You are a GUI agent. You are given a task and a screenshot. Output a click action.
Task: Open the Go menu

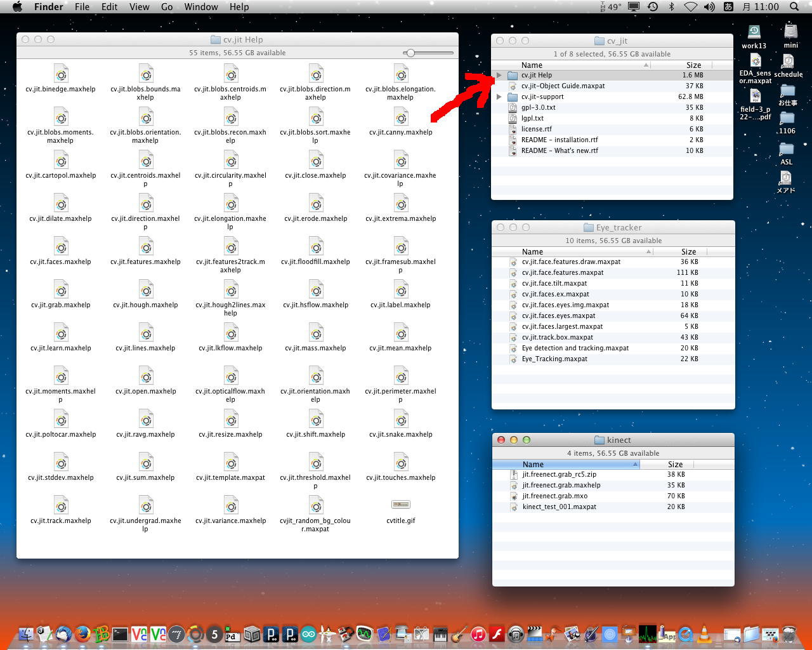(x=167, y=7)
